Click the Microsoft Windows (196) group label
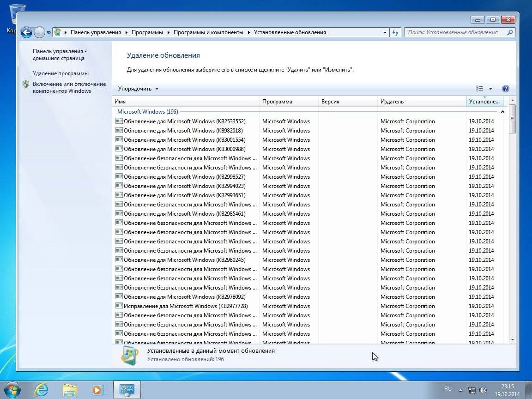This screenshot has height=399, width=532. click(148, 112)
